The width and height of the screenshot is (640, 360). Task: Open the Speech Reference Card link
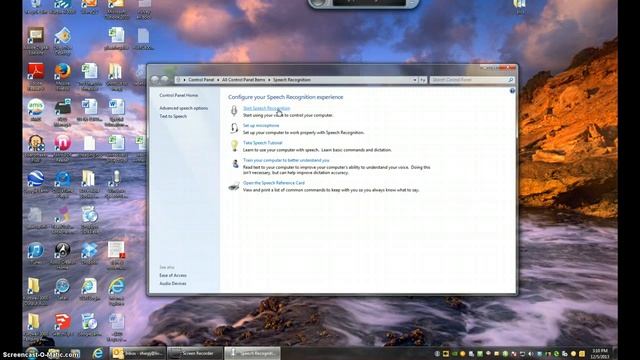[x=273, y=183]
